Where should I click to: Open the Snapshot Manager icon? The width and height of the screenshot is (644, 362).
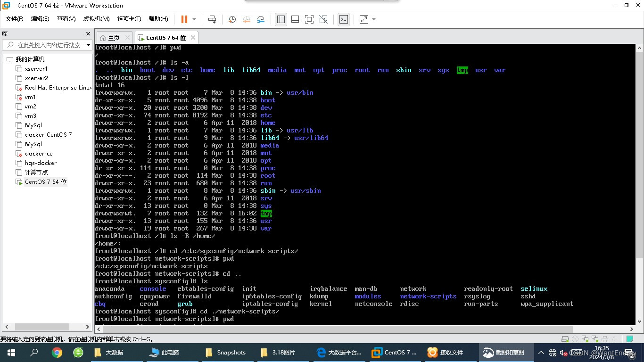261,19
